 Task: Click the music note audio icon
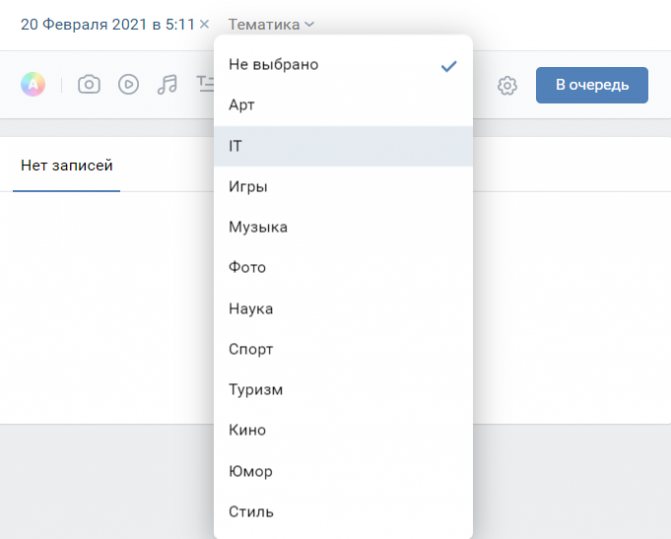pyautogui.click(x=167, y=84)
